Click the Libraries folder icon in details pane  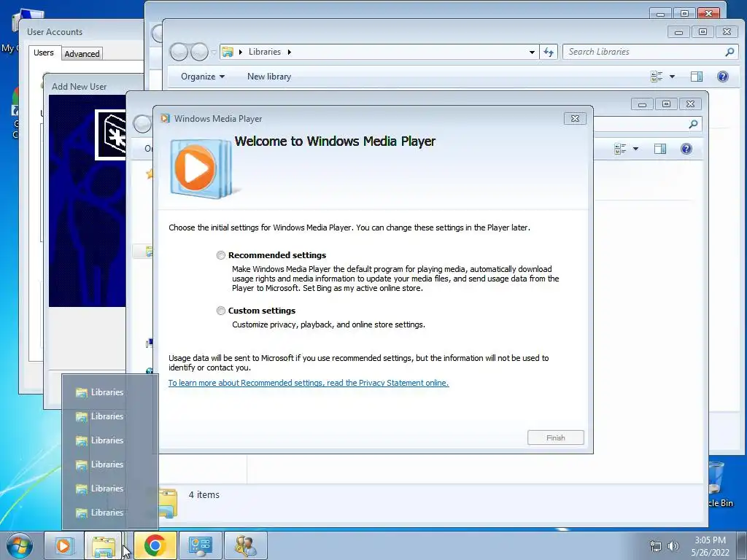(168, 502)
